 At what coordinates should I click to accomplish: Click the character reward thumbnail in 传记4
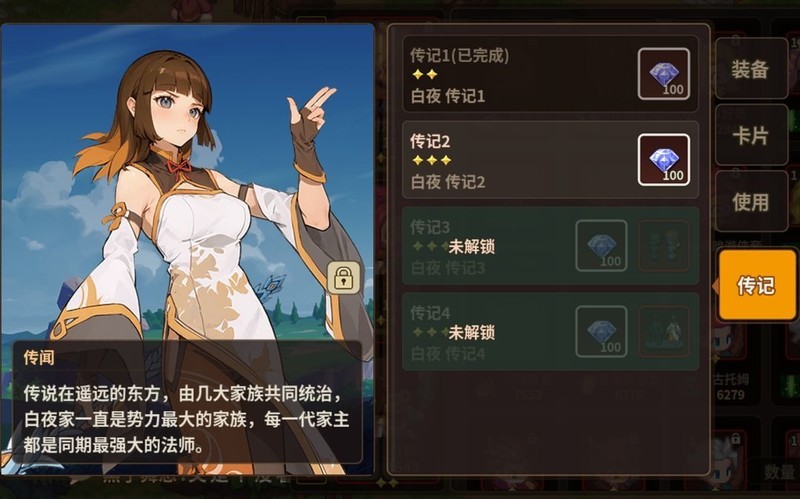coord(664,332)
